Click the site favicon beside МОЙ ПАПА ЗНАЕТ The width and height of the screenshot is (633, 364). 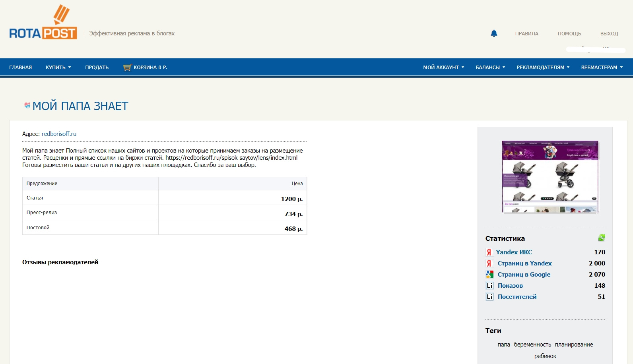click(27, 105)
